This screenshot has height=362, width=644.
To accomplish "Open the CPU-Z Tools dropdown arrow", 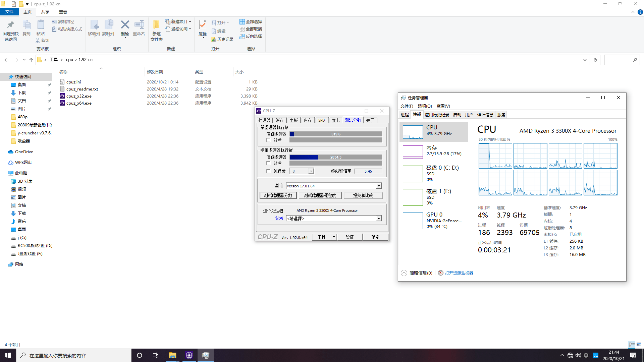I will coord(334,237).
